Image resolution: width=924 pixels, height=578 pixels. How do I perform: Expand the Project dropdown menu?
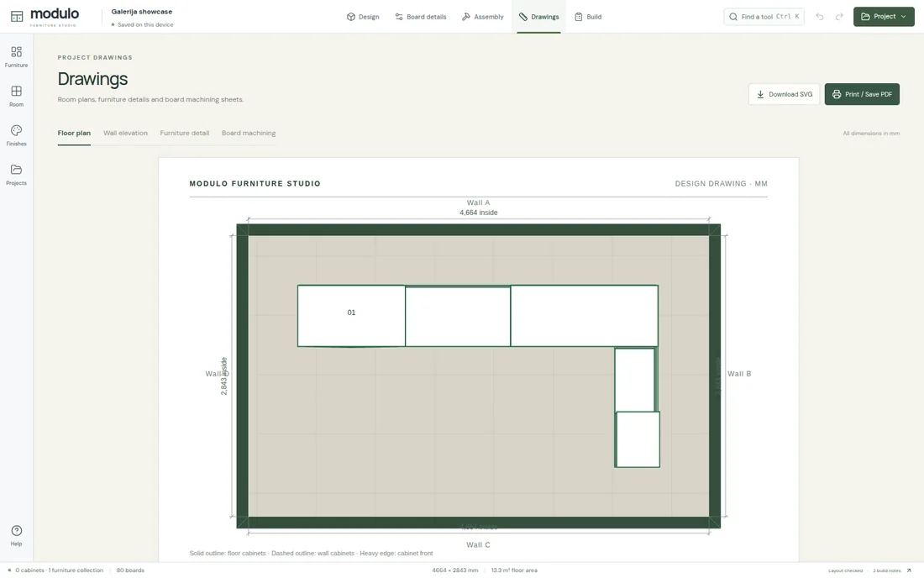click(884, 17)
